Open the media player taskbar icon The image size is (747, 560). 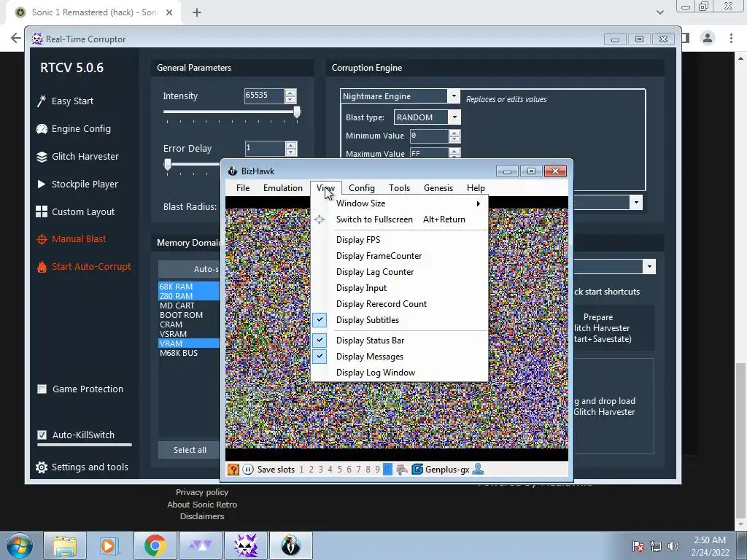pyautogui.click(x=108, y=545)
